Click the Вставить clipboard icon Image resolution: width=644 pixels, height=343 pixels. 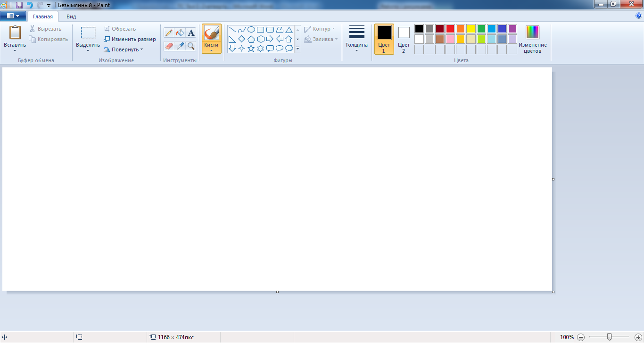[15, 33]
